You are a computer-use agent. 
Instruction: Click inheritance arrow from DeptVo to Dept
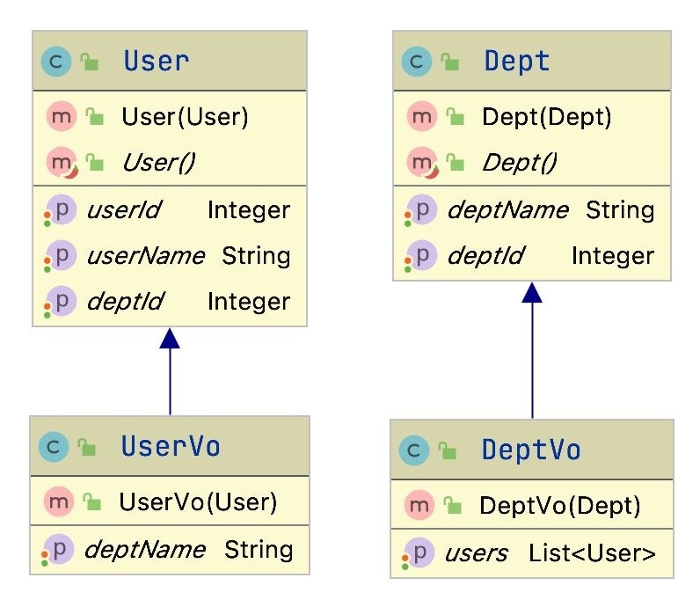tap(531, 350)
